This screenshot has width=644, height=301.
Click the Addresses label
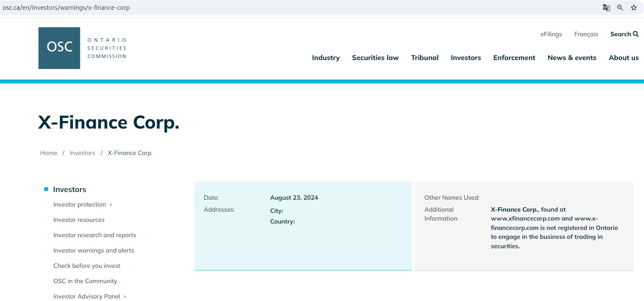(x=219, y=209)
